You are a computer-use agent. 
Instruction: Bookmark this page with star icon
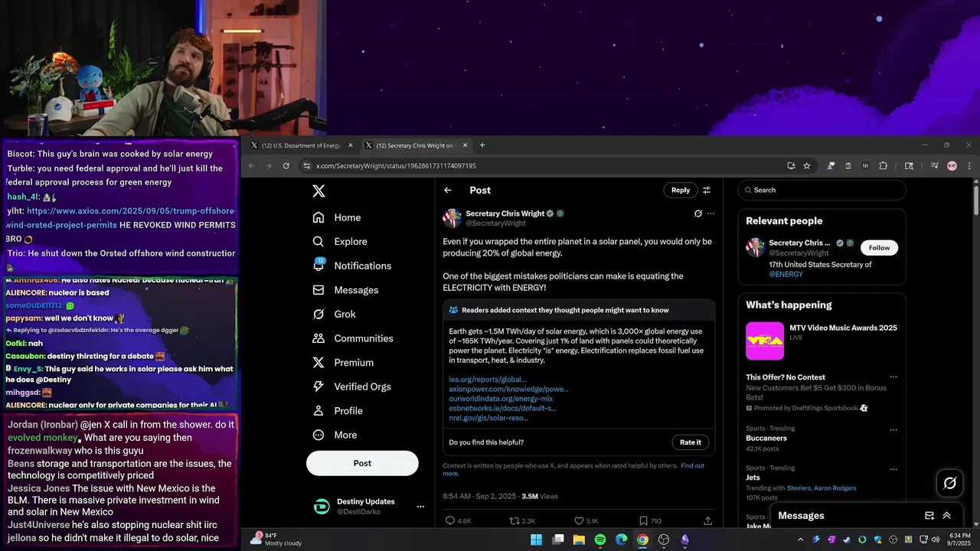point(807,165)
